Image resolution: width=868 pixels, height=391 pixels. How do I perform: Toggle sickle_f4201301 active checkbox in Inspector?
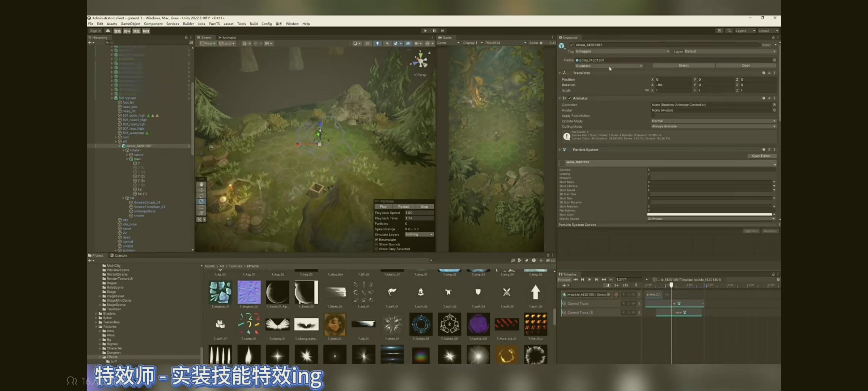tap(571, 45)
